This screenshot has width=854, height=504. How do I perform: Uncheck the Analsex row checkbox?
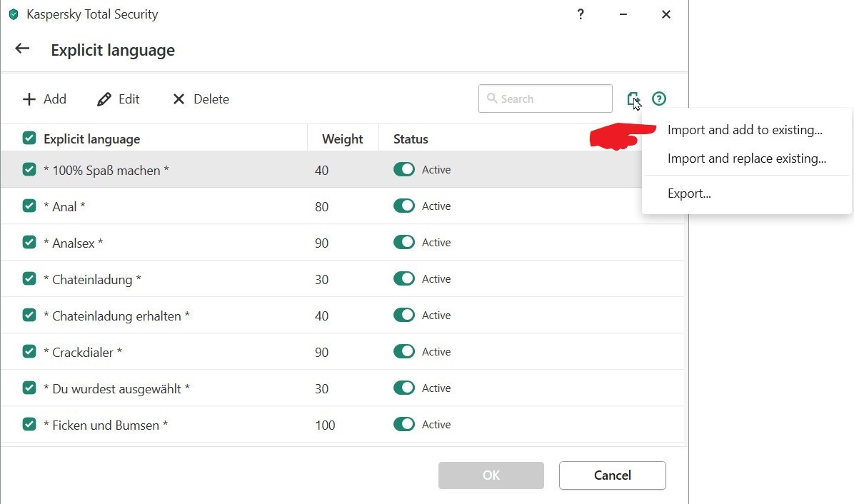click(29, 242)
